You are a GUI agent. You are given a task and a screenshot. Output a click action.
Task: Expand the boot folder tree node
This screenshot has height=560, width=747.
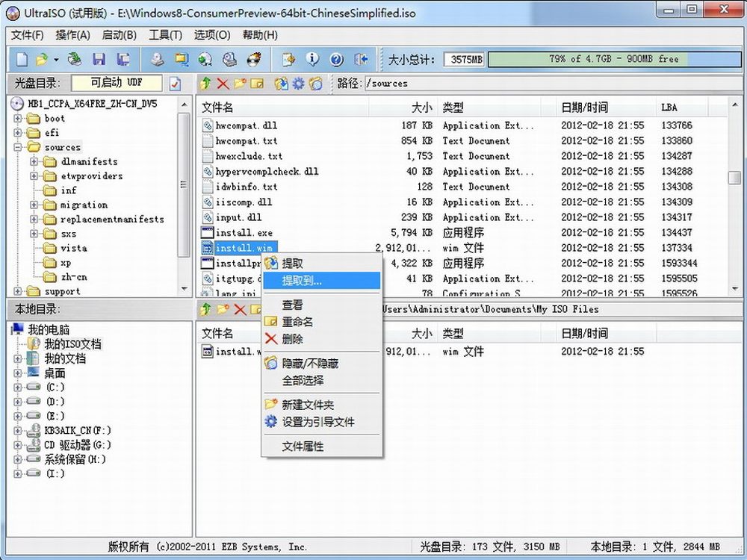[19, 119]
